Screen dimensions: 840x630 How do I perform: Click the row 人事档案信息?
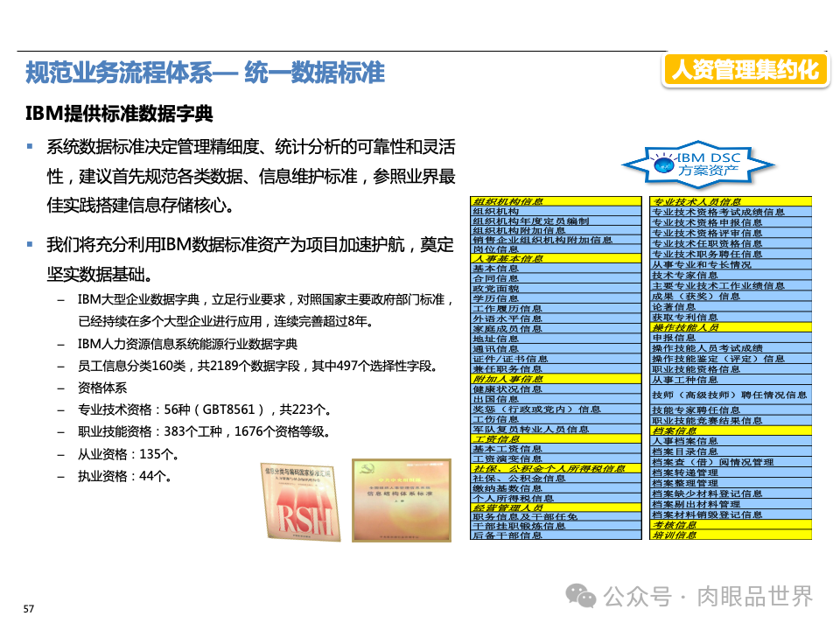tap(731, 441)
